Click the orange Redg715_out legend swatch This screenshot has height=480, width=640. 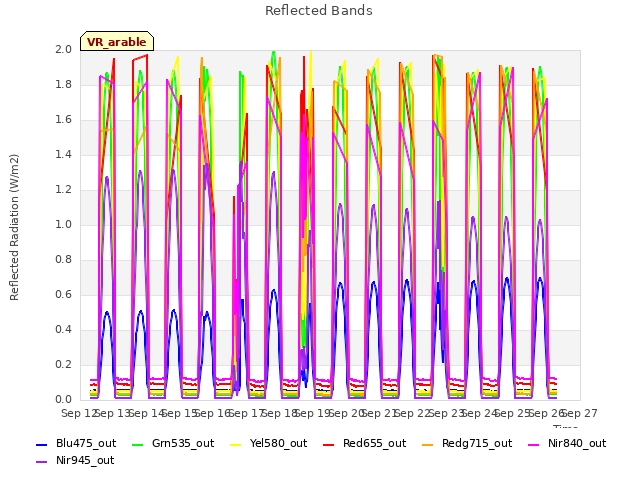pos(428,444)
